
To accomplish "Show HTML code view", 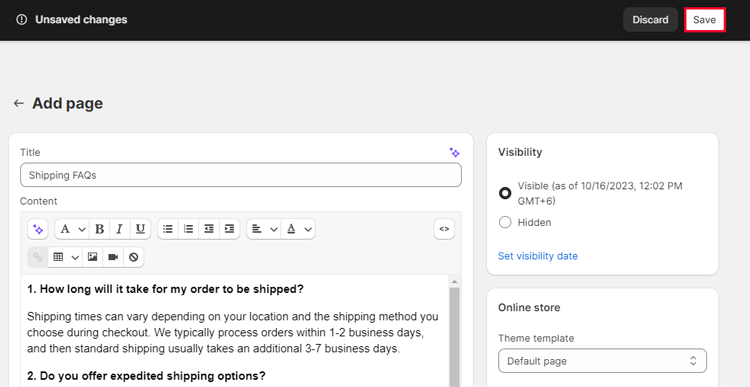I will tap(444, 229).
